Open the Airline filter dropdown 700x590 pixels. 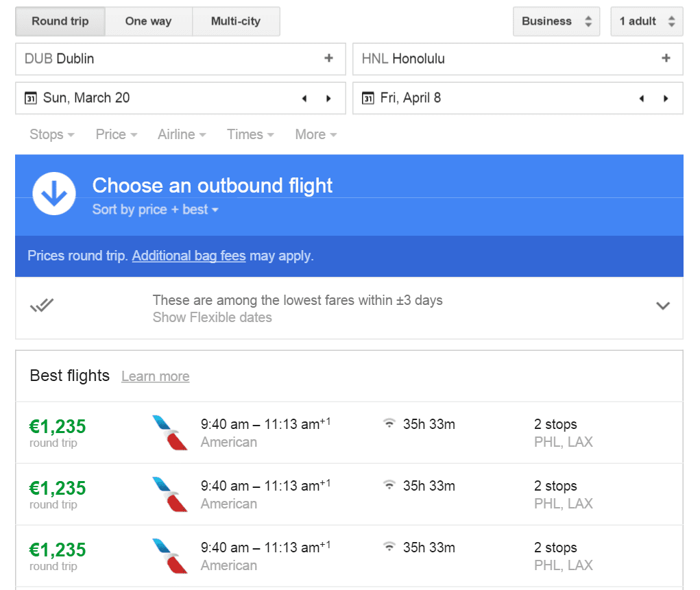tap(182, 134)
